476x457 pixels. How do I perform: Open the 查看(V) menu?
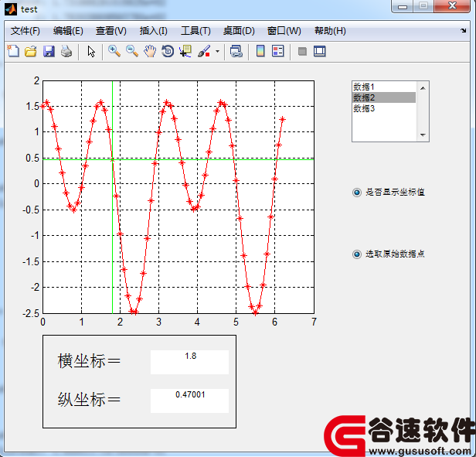(110, 31)
